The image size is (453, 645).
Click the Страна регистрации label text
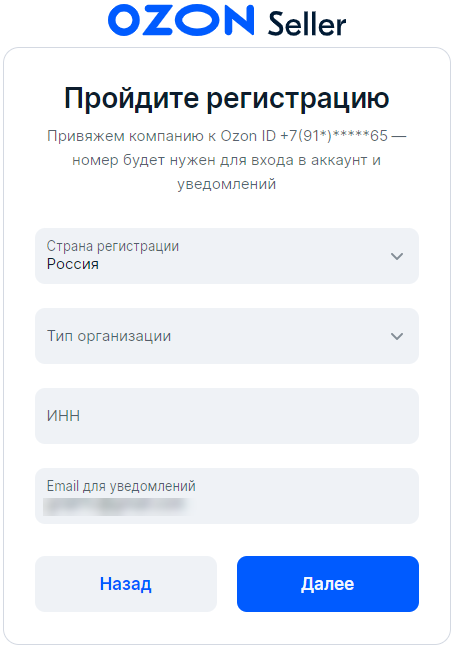click(113, 246)
